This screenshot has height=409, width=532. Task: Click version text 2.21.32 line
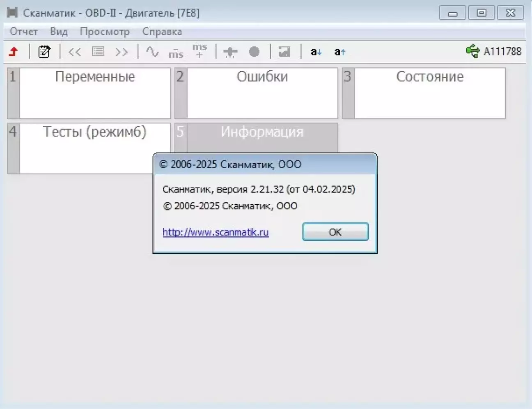tap(259, 189)
